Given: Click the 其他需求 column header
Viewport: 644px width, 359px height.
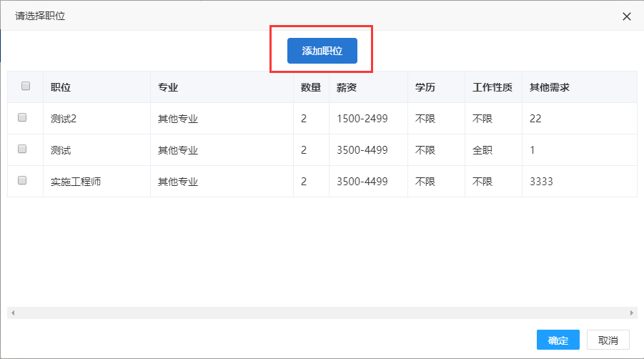Looking at the screenshot, I should click(549, 87).
